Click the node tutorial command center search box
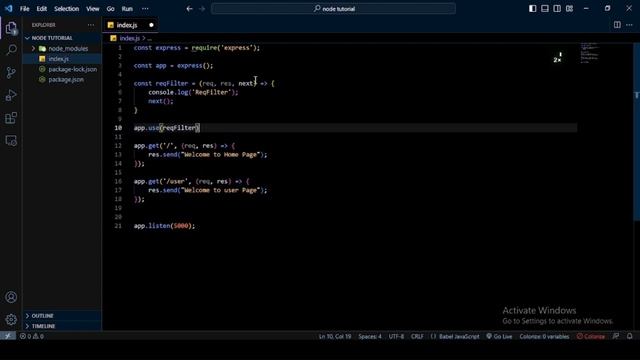 point(333,9)
